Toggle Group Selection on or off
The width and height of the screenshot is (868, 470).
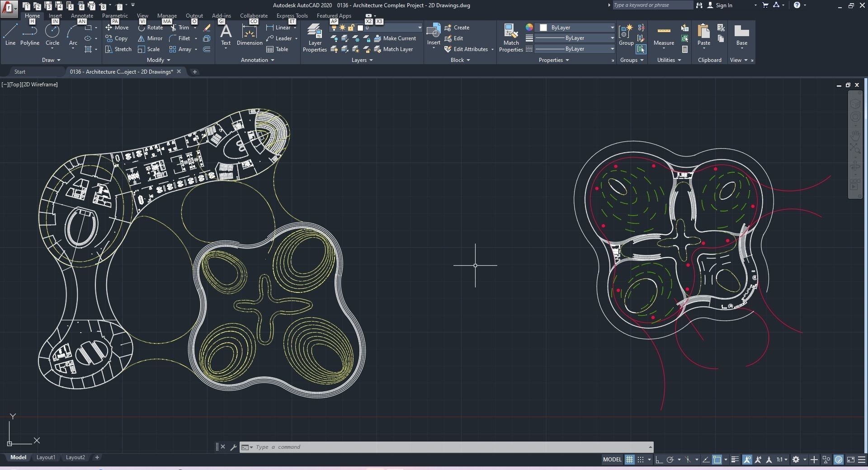point(641,49)
